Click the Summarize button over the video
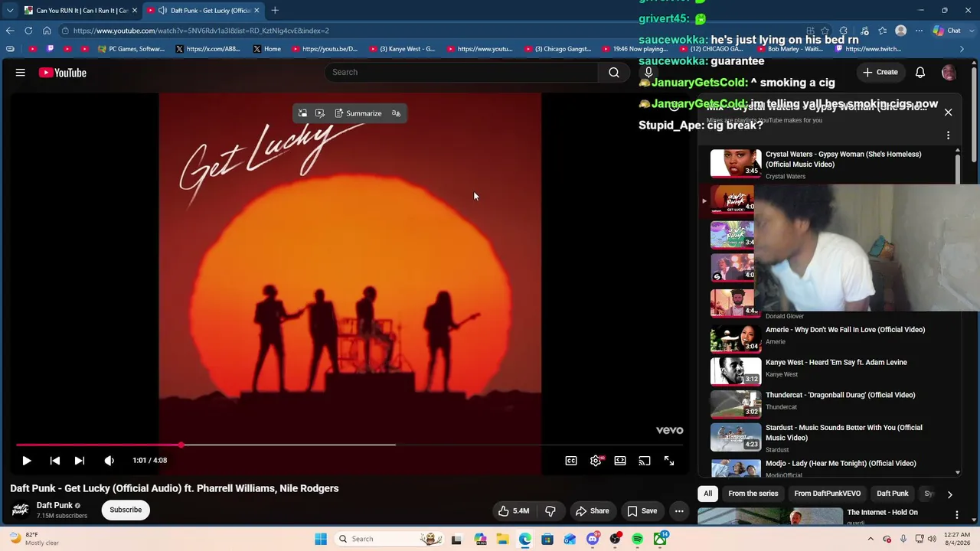The width and height of the screenshot is (980, 551). (358, 113)
